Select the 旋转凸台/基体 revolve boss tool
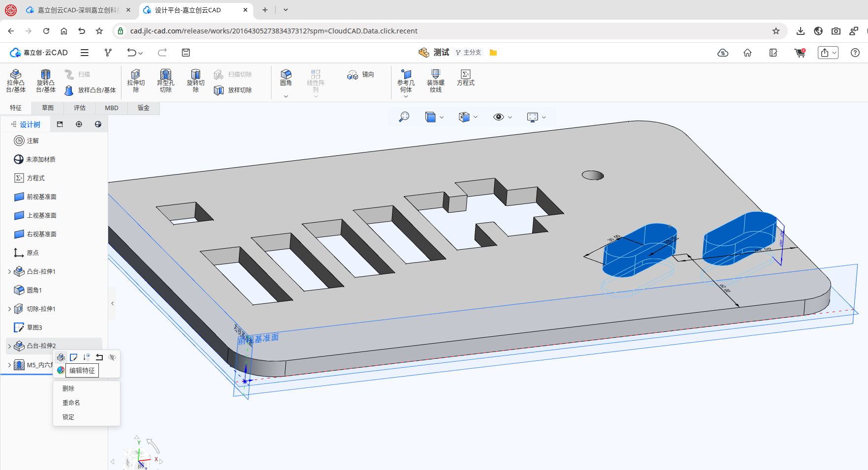Screen dimensions: 868x470 pyautogui.click(x=46, y=81)
